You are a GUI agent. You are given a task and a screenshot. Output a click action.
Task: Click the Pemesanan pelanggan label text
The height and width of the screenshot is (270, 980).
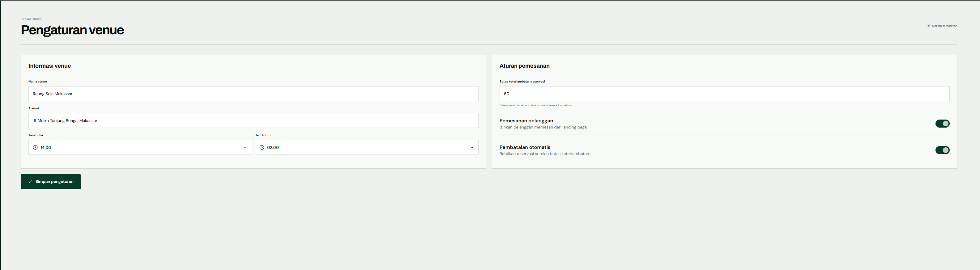526,120
